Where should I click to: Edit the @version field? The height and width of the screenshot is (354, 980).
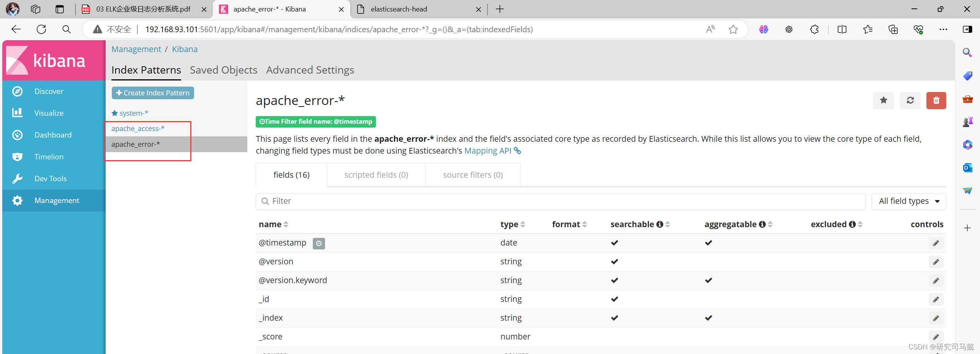936,262
